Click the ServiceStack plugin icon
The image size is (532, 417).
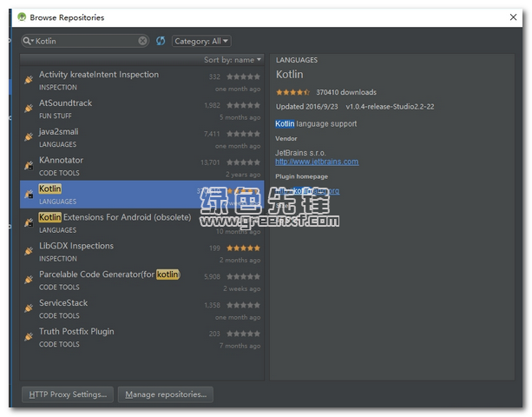coord(29,308)
